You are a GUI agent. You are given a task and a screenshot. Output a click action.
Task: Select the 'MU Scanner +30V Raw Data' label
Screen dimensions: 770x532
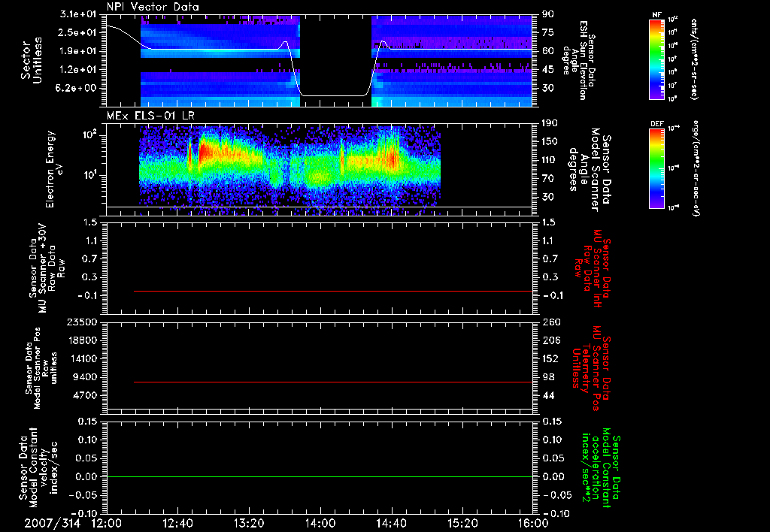coord(47,268)
